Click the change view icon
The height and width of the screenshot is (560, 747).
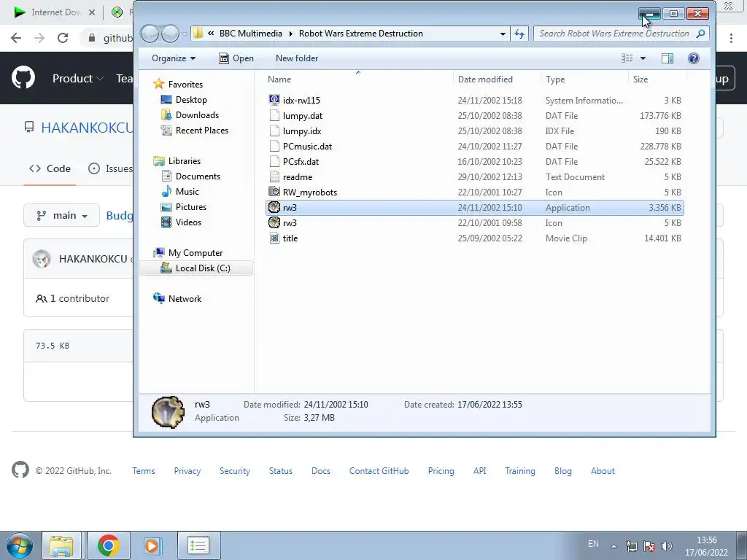(x=627, y=58)
